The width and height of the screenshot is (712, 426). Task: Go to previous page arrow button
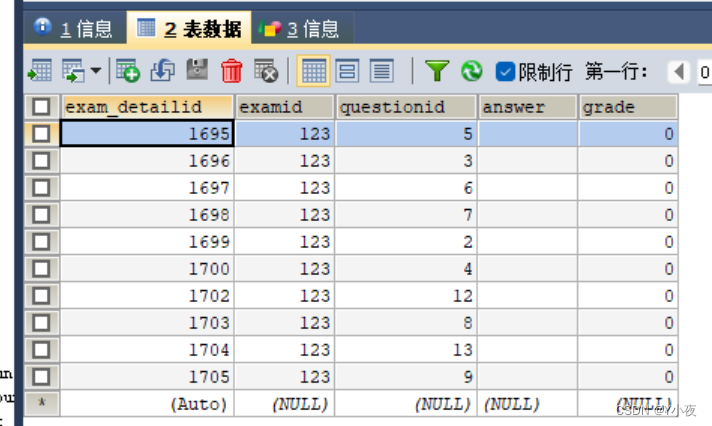tap(679, 72)
